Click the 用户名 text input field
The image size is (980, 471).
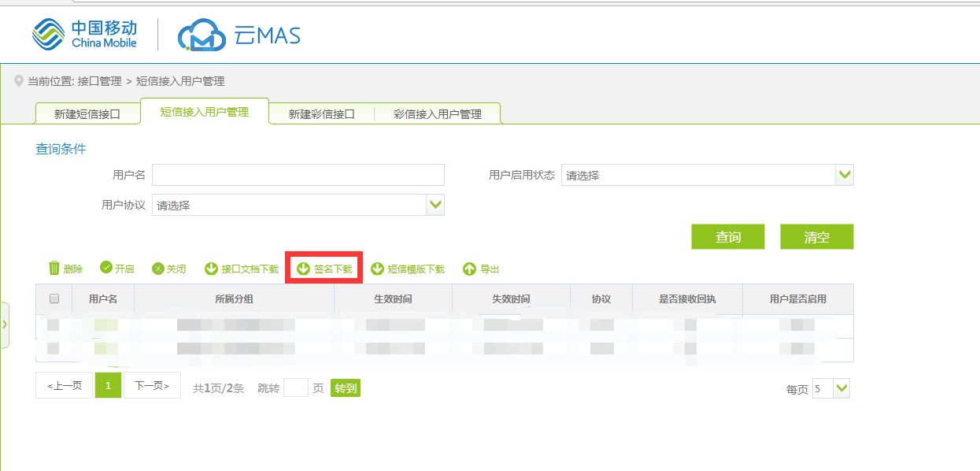(298, 175)
